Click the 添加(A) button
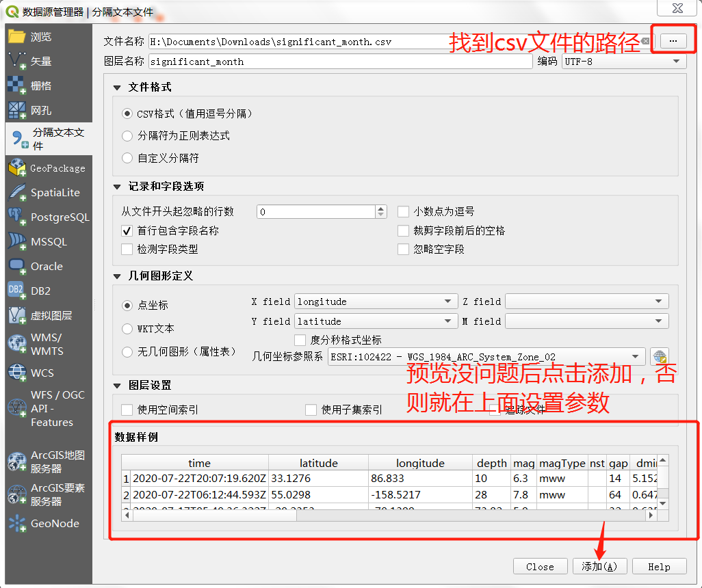This screenshot has height=588, width=702. (599, 567)
